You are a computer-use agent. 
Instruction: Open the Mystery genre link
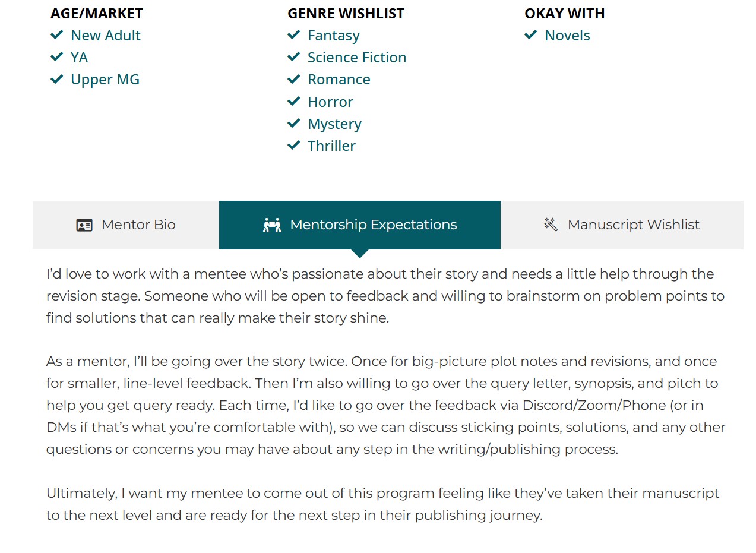[x=334, y=124]
